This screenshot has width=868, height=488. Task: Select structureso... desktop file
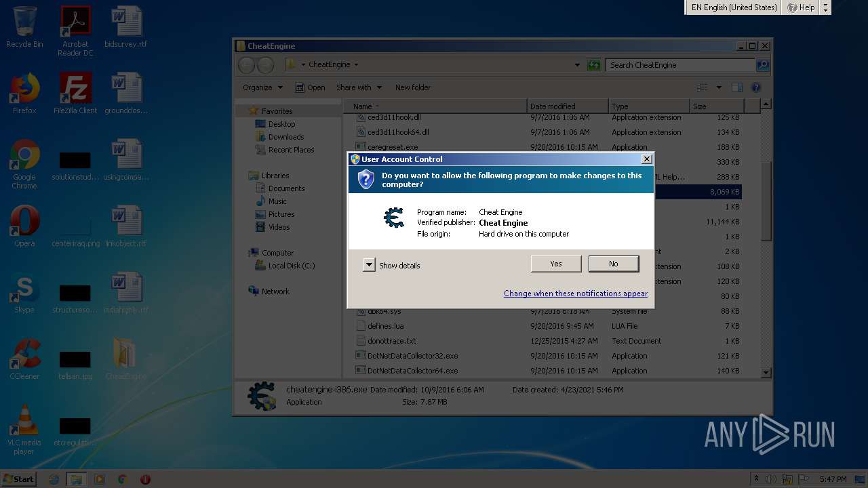pos(75,299)
